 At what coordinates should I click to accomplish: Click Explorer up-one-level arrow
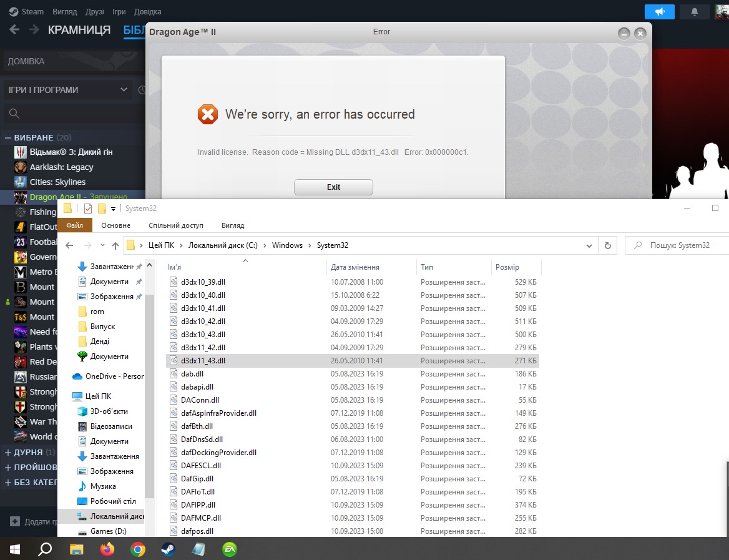coord(115,245)
